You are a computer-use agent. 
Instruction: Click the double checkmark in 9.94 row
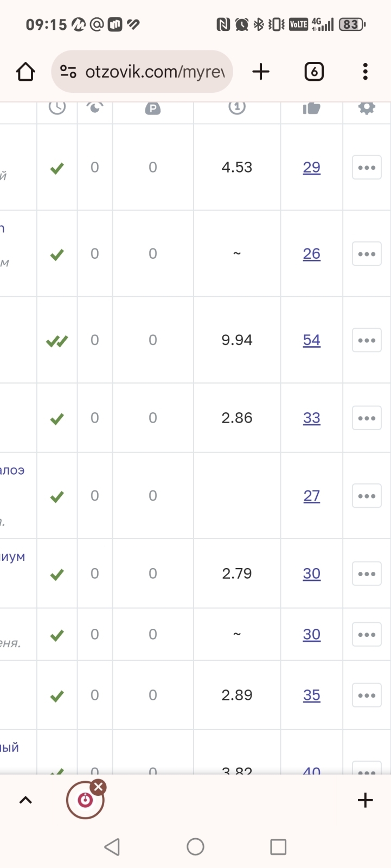tap(57, 341)
